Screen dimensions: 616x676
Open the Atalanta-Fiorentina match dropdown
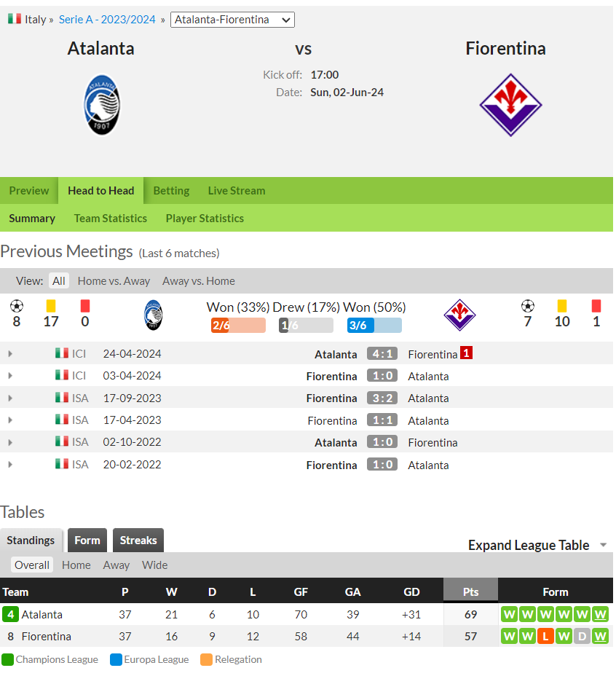click(x=232, y=20)
